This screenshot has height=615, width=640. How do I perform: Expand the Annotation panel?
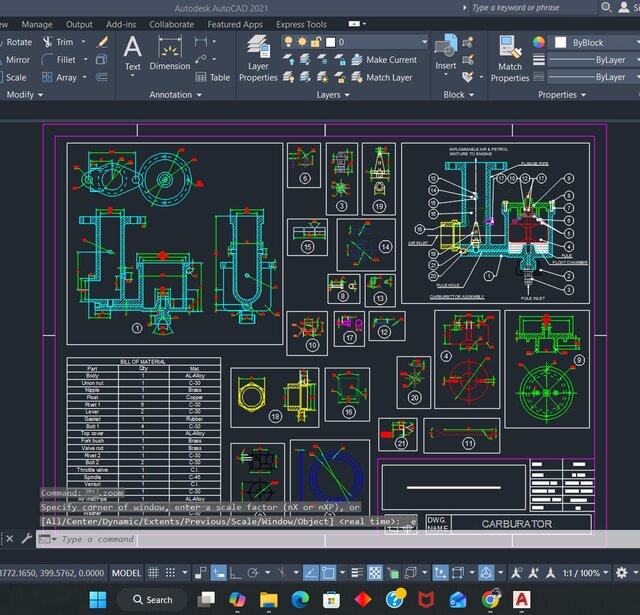[176, 95]
